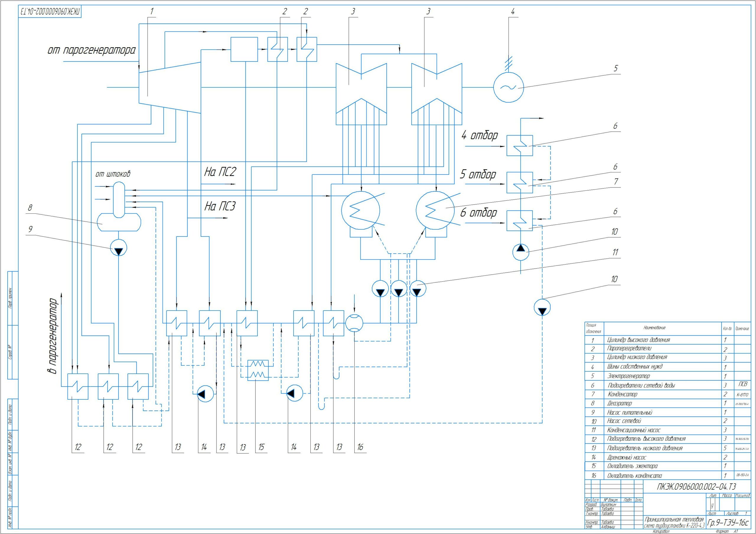
Task: Click table row 'Деаэратор'
Action: [667, 403]
